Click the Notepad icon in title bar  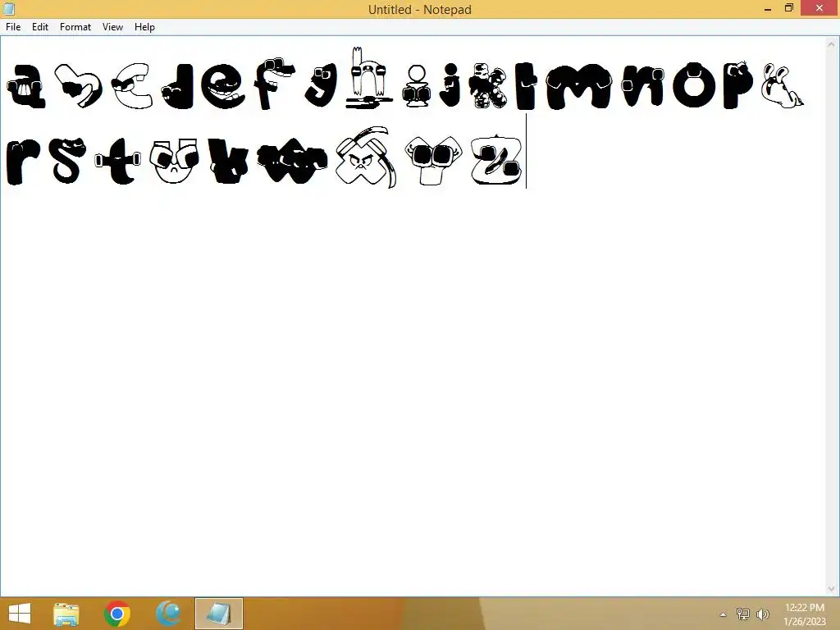pos(9,8)
